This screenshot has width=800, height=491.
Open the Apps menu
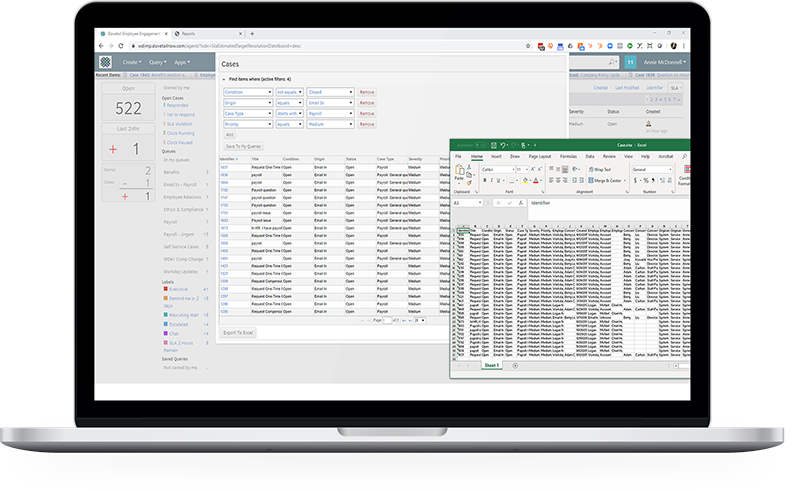182,62
